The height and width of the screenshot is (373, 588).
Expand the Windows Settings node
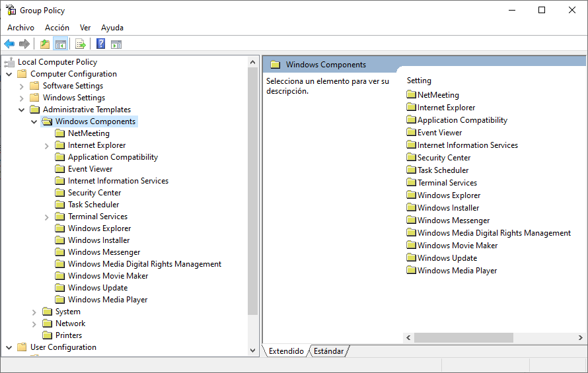[x=21, y=98]
